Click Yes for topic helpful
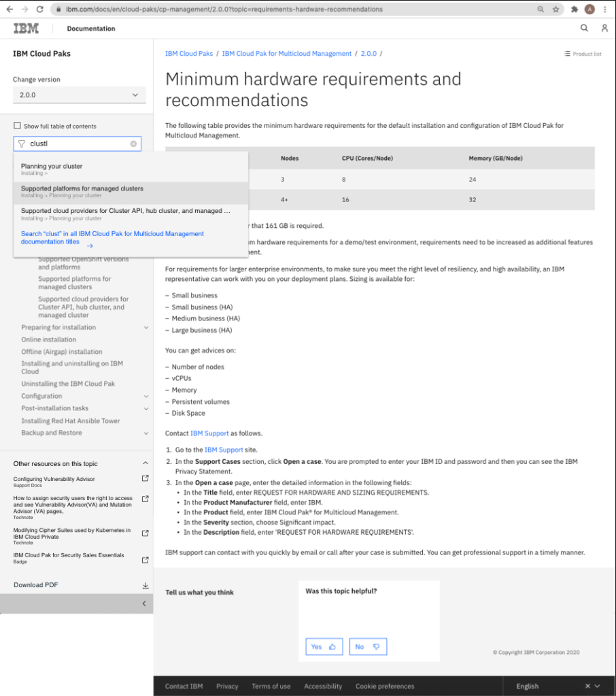 point(324,646)
